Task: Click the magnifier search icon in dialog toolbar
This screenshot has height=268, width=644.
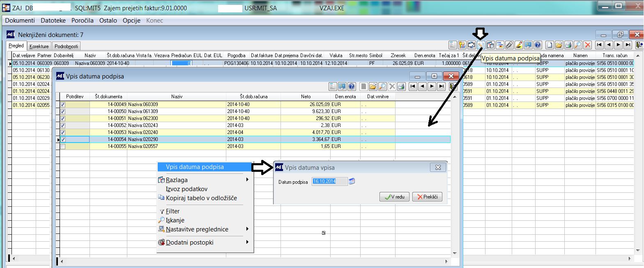Action: point(382,86)
